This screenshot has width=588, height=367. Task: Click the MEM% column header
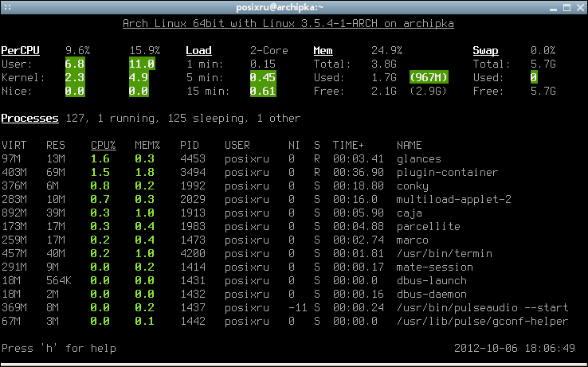point(147,145)
